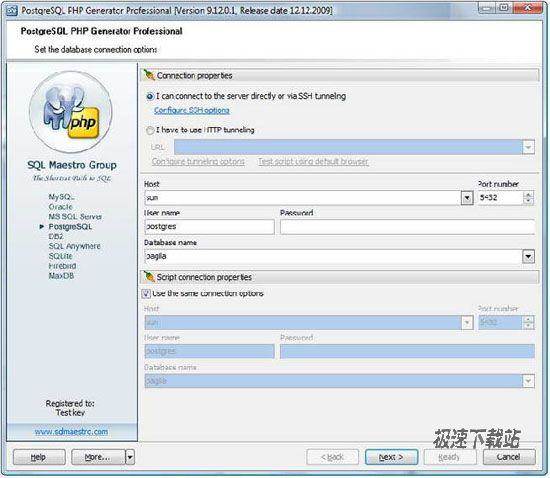The image size is (550, 478).
Task: Click the Script connection properties header
Action: pos(340,277)
